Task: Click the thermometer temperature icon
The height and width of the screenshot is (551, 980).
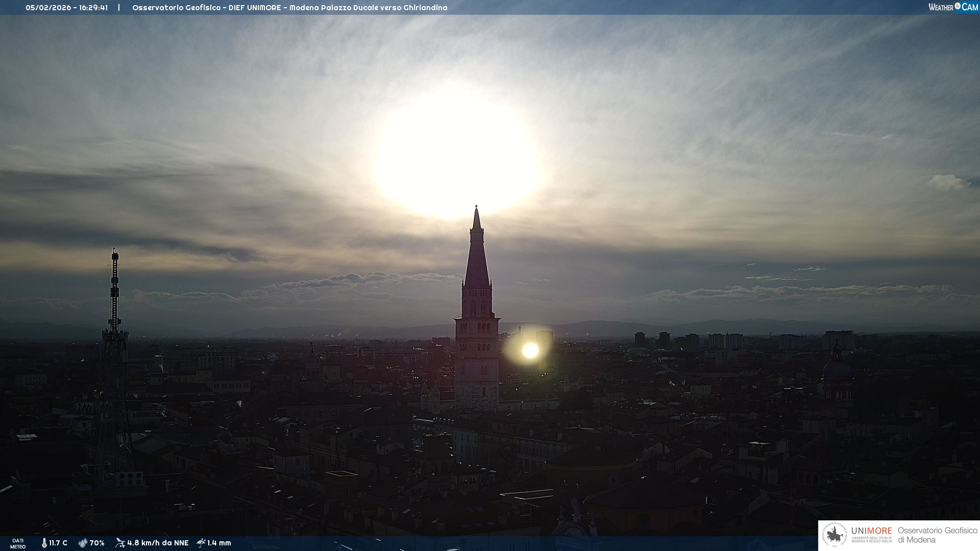Action: click(44, 543)
